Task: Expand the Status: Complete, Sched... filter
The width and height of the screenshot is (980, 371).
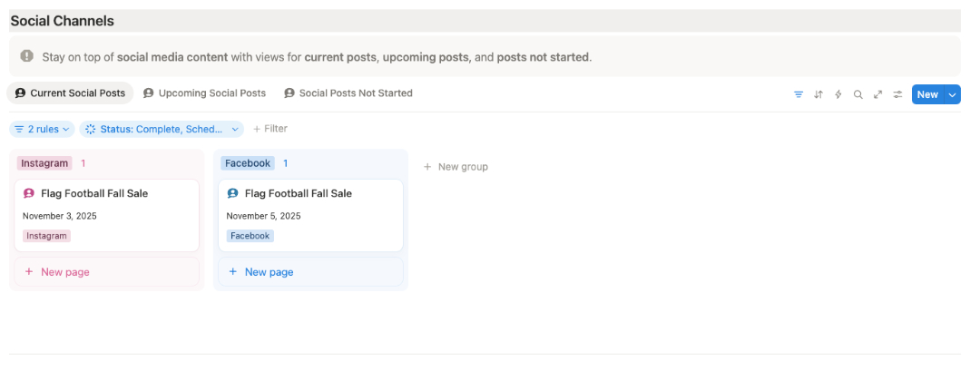Action: click(x=162, y=129)
